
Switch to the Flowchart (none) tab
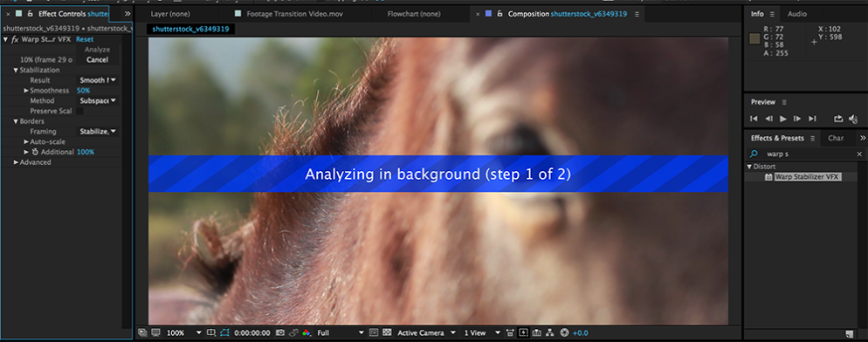414,14
